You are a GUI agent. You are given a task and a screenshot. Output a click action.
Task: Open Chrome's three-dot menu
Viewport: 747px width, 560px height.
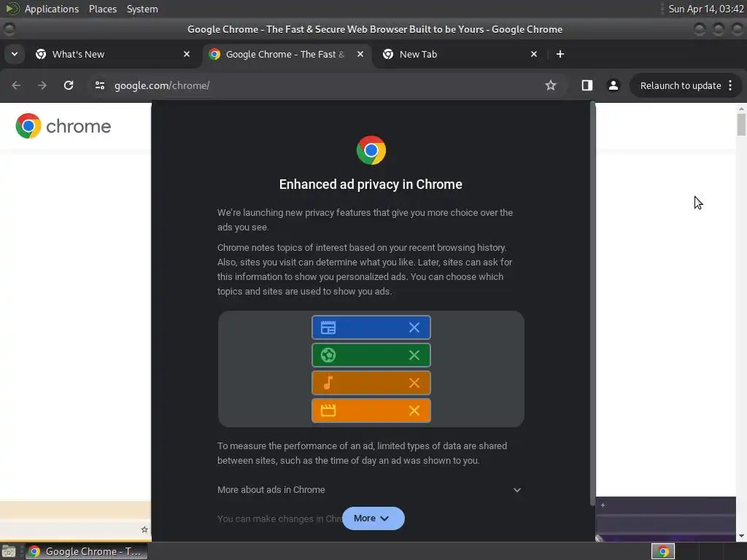(730, 85)
